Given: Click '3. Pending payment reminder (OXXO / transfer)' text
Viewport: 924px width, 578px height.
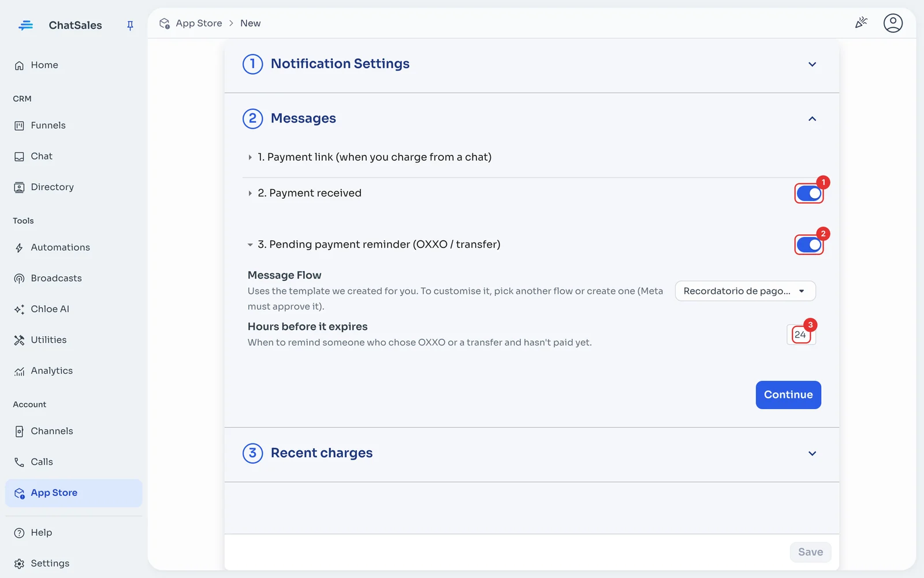Looking at the screenshot, I should [379, 244].
